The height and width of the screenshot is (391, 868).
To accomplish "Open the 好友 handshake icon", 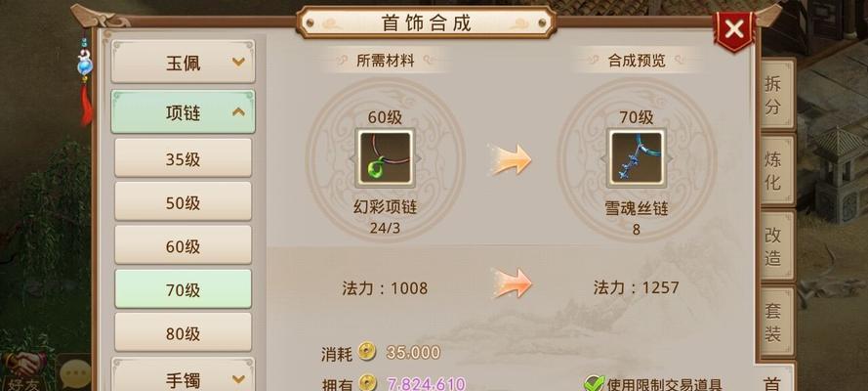I will (24, 369).
